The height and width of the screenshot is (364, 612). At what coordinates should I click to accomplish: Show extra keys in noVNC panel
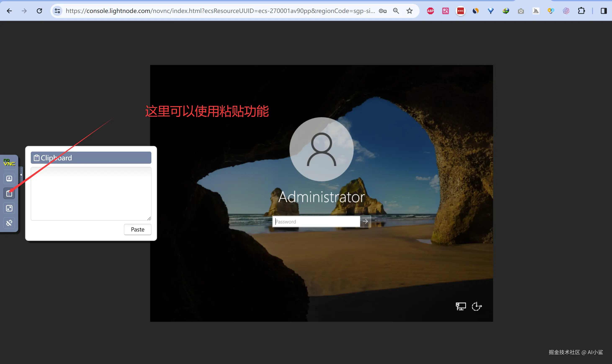coord(9,178)
